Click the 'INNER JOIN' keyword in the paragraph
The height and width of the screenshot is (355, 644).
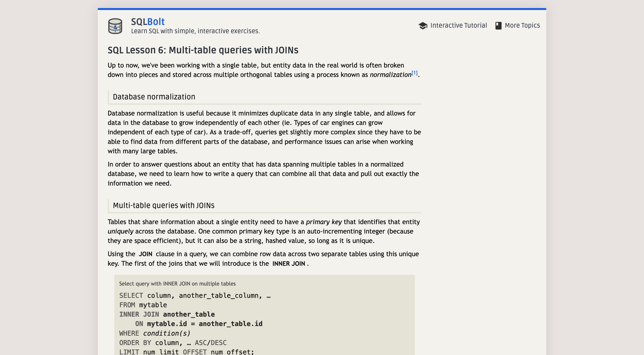[x=289, y=264]
